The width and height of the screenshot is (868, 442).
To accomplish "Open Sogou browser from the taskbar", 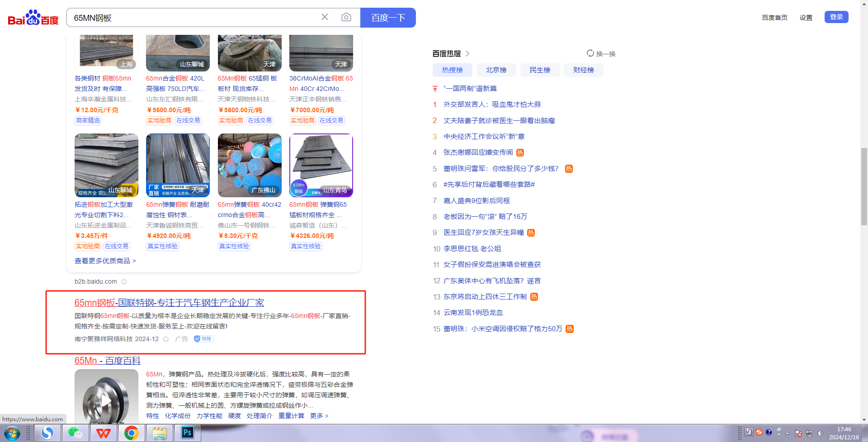I will pyautogui.click(x=47, y=433).
